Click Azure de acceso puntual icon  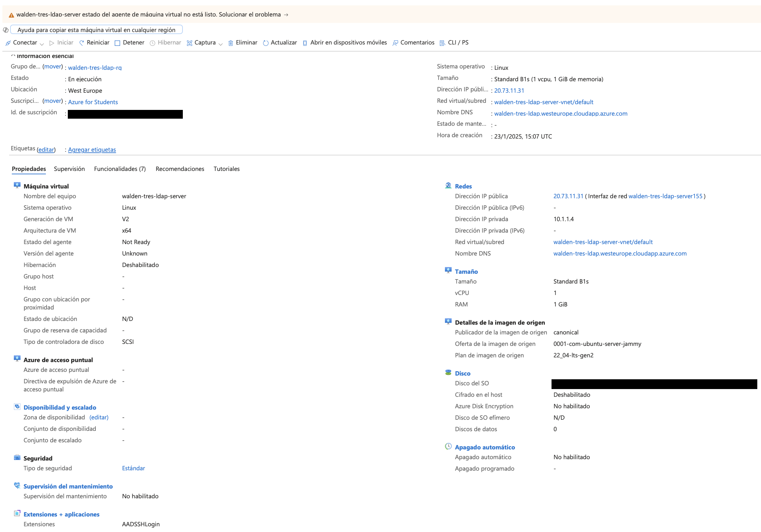click(x=17, y=359)
